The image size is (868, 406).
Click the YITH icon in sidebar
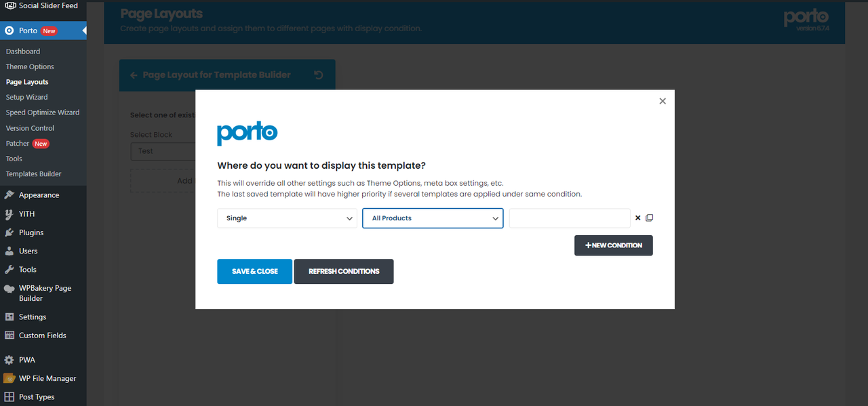(x=9, y=214)
